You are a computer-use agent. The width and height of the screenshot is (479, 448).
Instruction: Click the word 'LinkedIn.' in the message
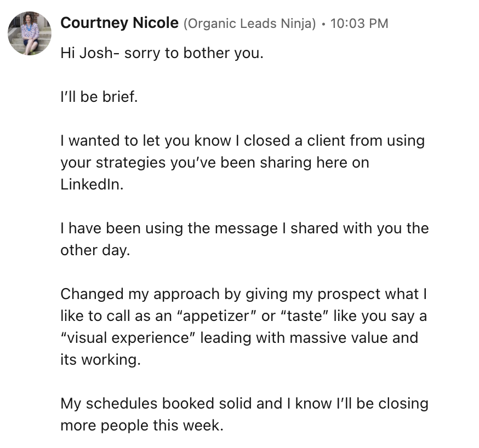tap(92, 185)
